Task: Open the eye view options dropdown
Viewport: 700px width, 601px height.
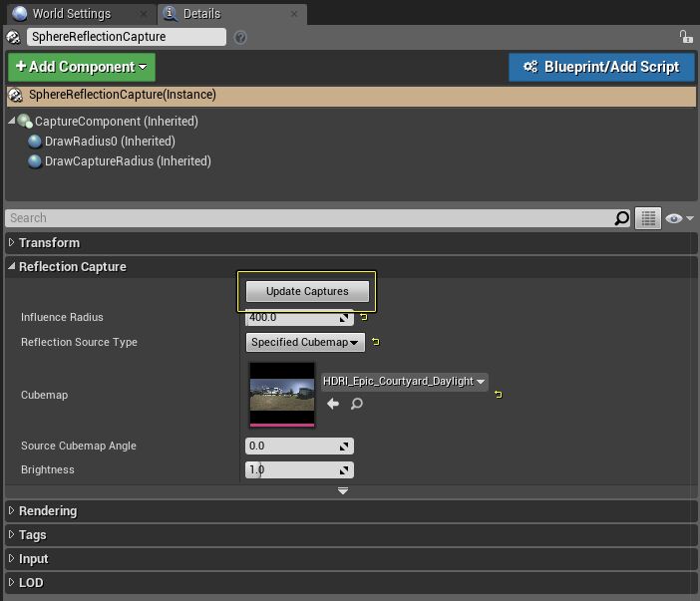Action: click(679, 218)
